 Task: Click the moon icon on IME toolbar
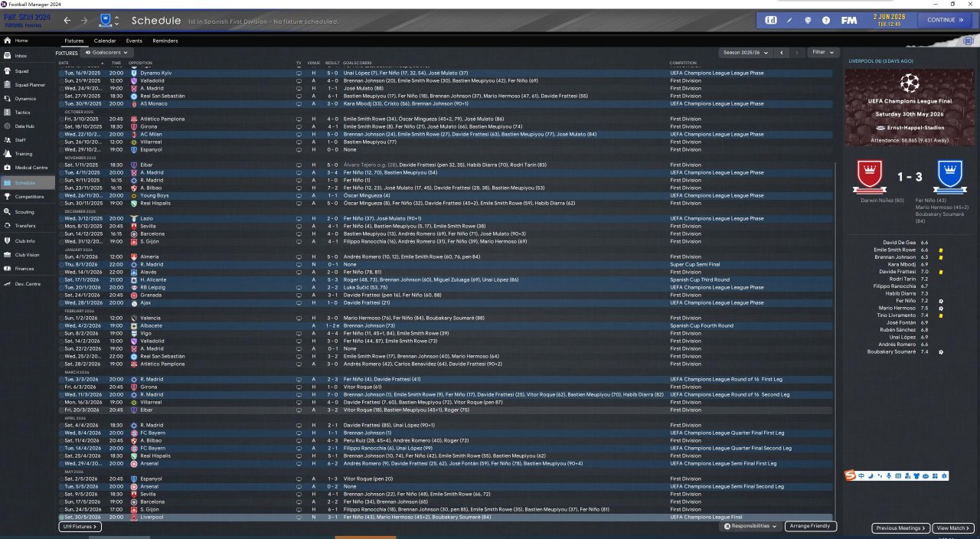pos(870,476)
